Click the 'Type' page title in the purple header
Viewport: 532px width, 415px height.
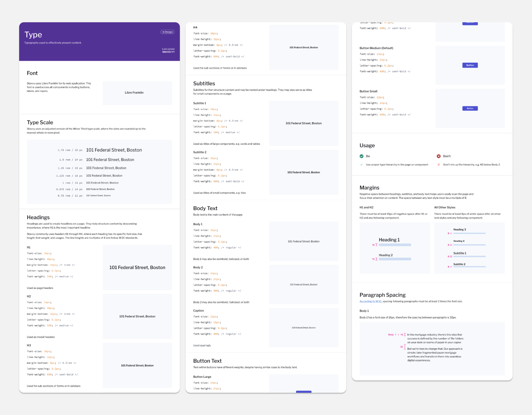tap(33, 35)
